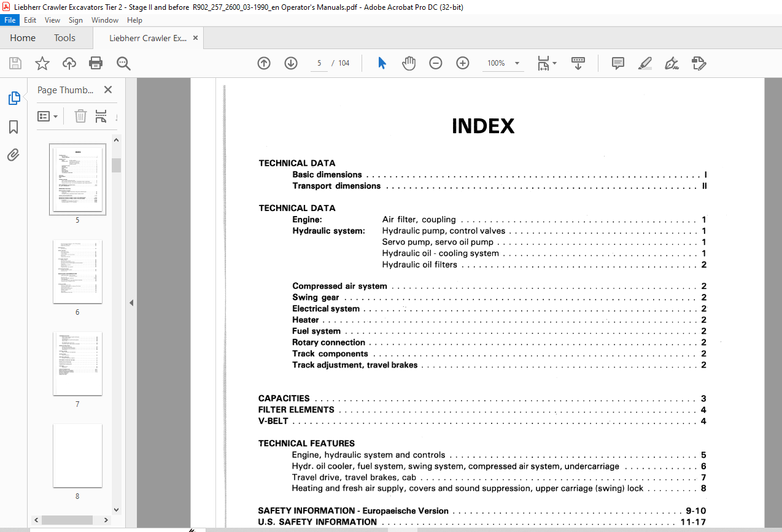
Task: Click the upload to cloud icon
Action: click(x=69, y=63)
